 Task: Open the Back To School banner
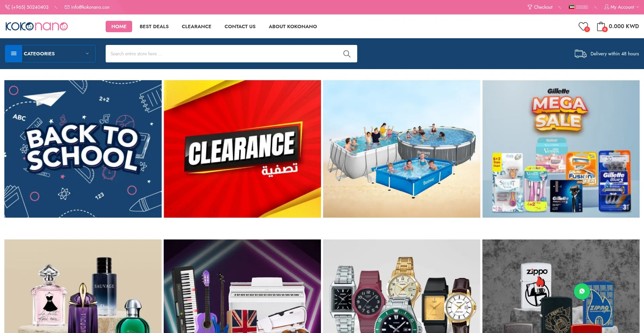83,149
